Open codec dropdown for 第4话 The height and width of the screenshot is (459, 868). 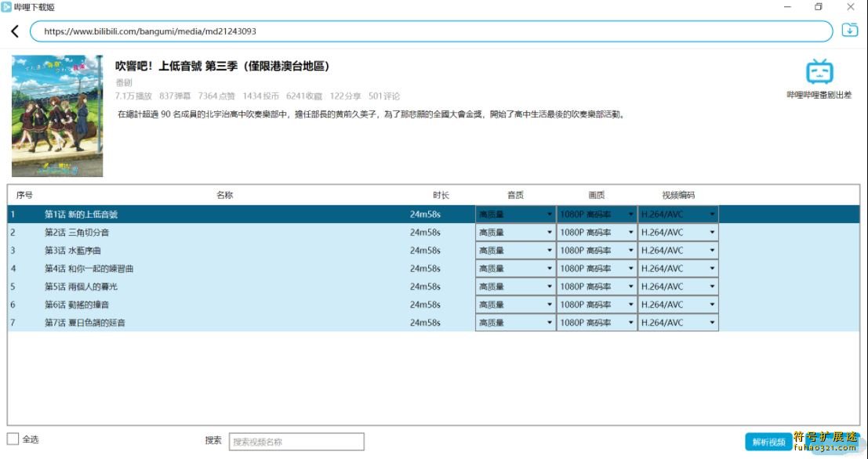coord(678,268)
